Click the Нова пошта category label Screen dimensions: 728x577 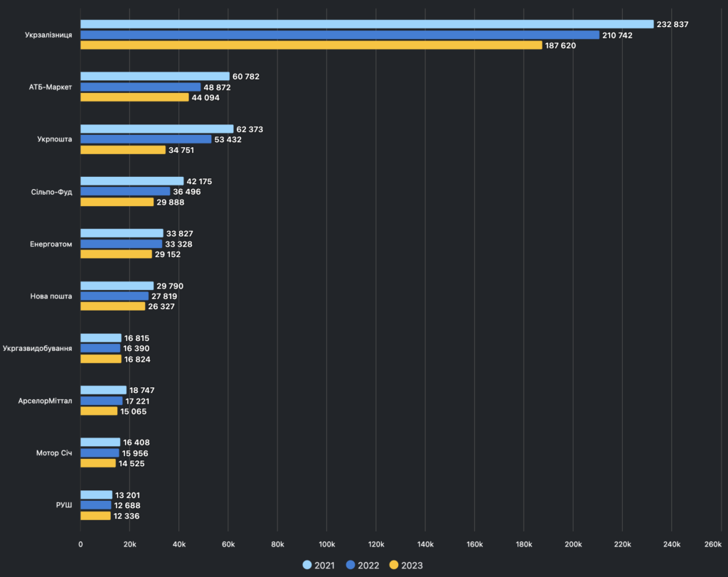pos(51,296)
